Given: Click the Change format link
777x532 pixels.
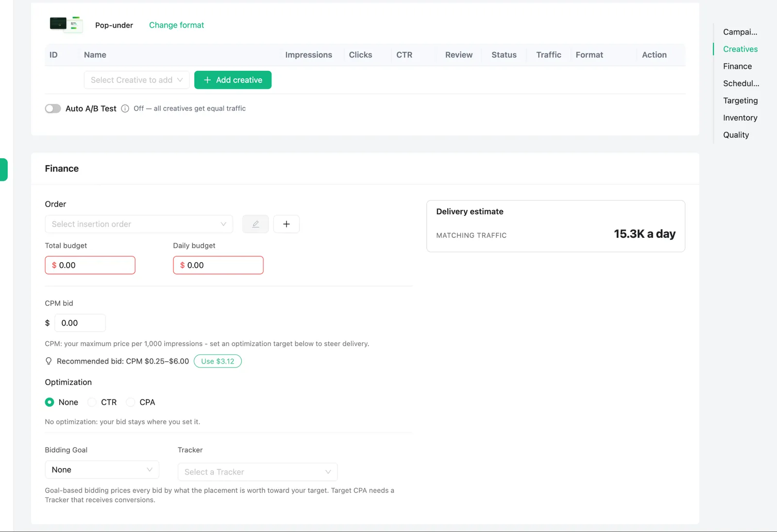Looking at the screenshot, I should click(176, 25).
